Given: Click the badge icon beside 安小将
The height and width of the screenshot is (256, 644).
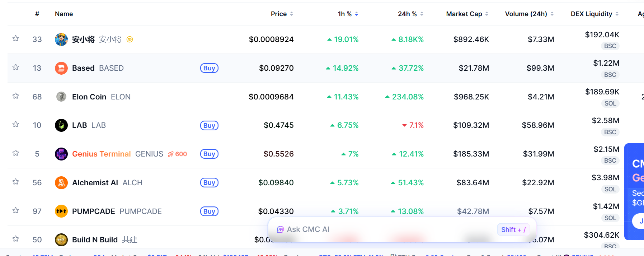Looking at the screenshot, I should (x=130, y=39).
